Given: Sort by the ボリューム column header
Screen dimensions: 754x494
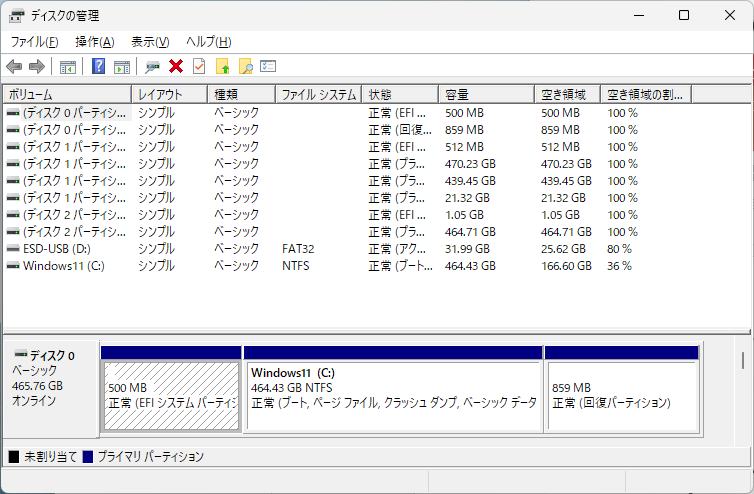Looking at the screenshot, I should coord(67,94).
